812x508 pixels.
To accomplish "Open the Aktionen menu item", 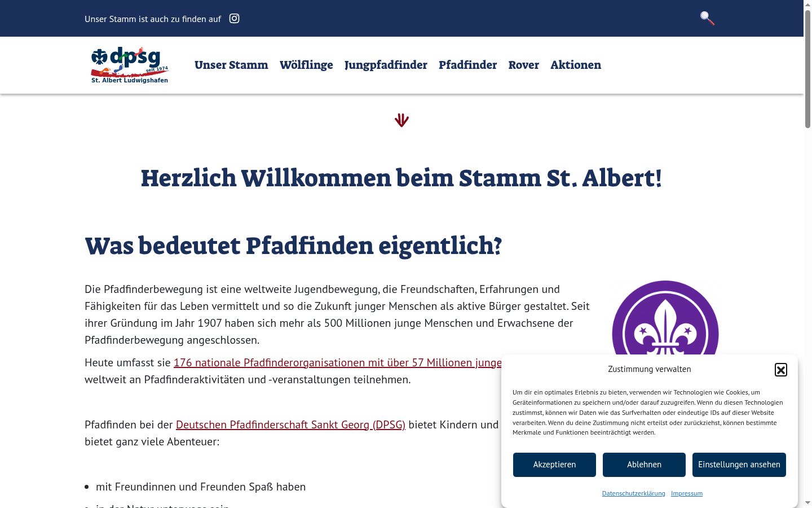I will [576, 65].
